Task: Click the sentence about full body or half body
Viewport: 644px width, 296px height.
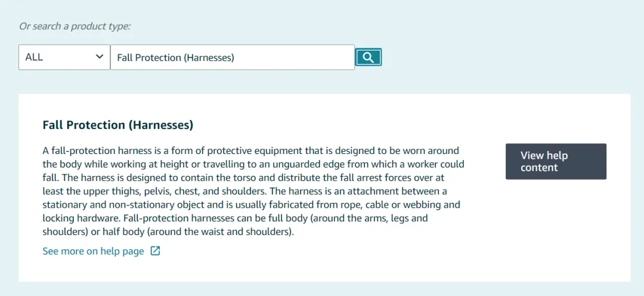Action: (x=236, y=225)
